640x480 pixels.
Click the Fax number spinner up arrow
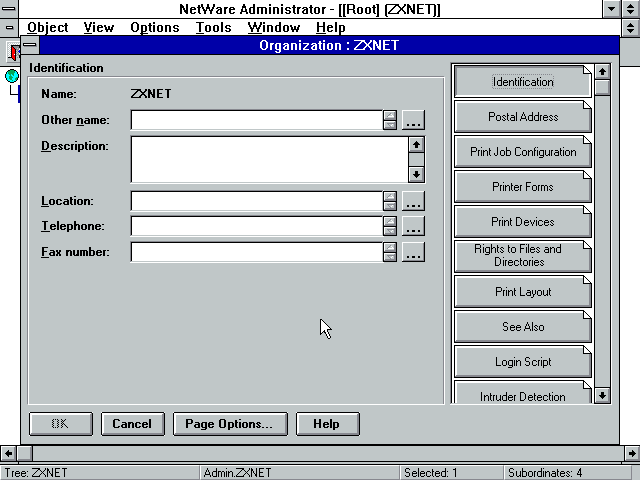(390, 247)
